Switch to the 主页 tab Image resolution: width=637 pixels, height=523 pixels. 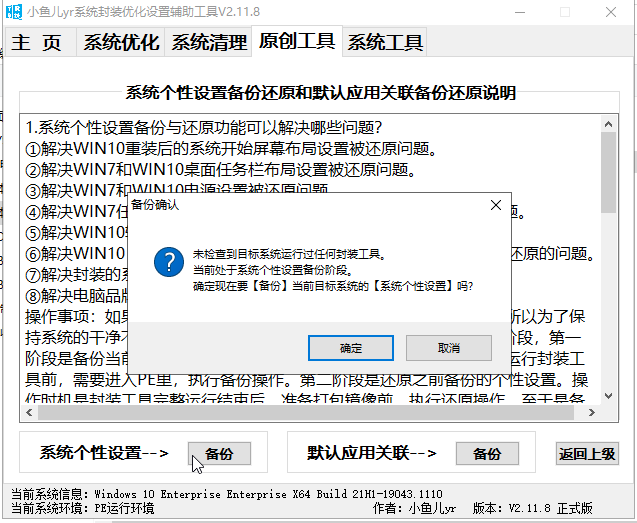pyautogui.click(x=37, y=42)
